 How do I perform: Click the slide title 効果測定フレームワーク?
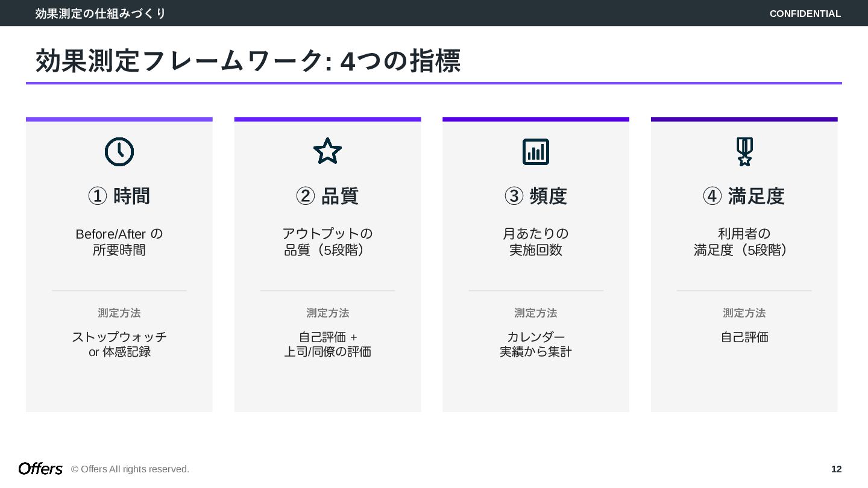pos(248,61)
